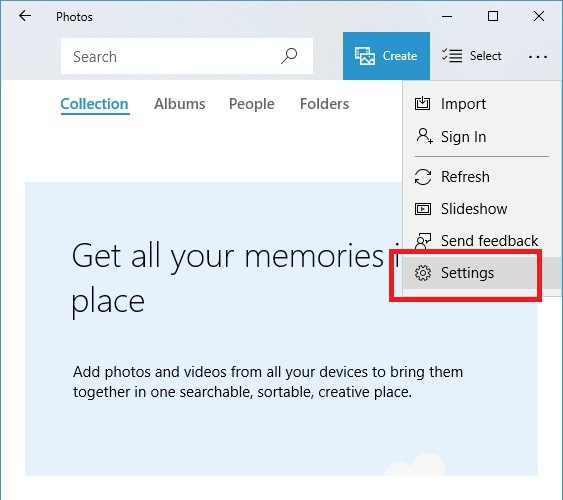Click the Create picture icon
Viewport: 563px width, 500px height.
coord(365,56)
